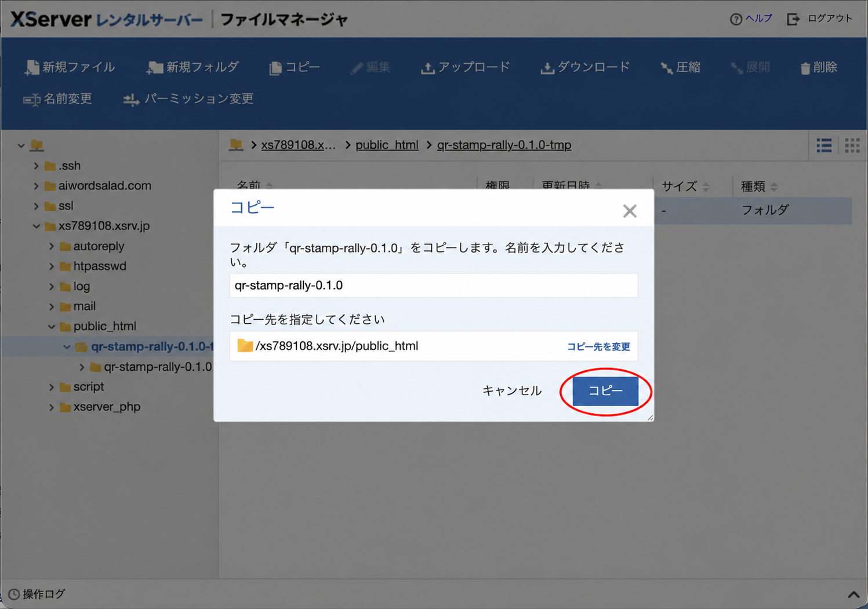Click qr-stamp-rally-0.1.0-tmp breadcrumb link

point(504,145)
